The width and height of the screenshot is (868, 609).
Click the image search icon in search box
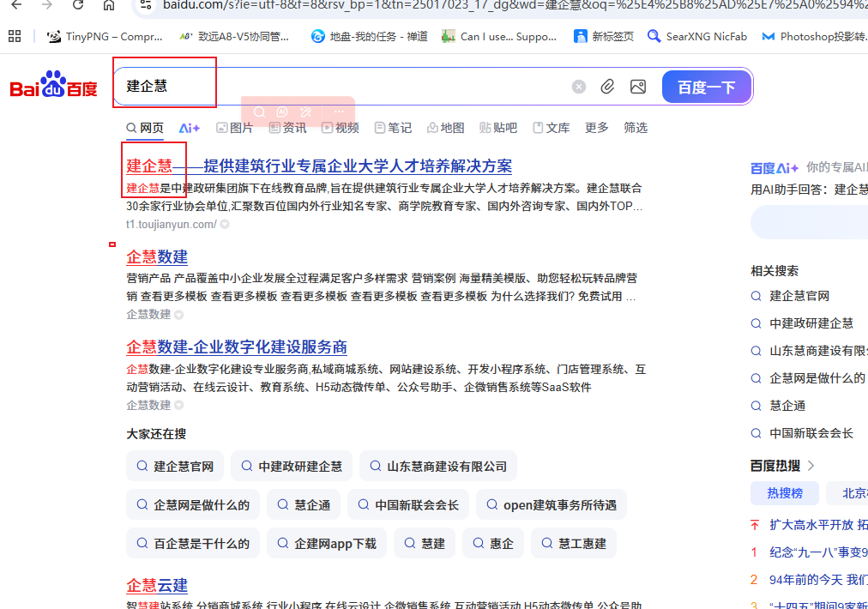[x=638, y=87]
